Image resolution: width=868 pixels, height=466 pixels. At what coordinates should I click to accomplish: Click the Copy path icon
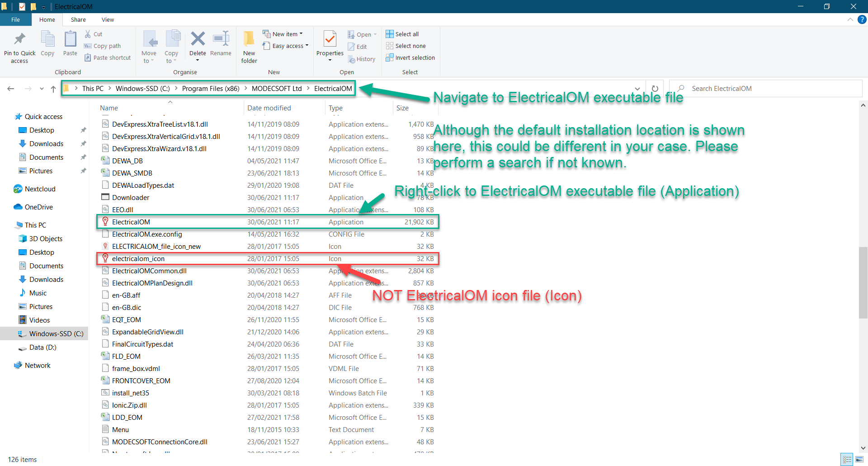pyautogui.click(x=88, y=46)
